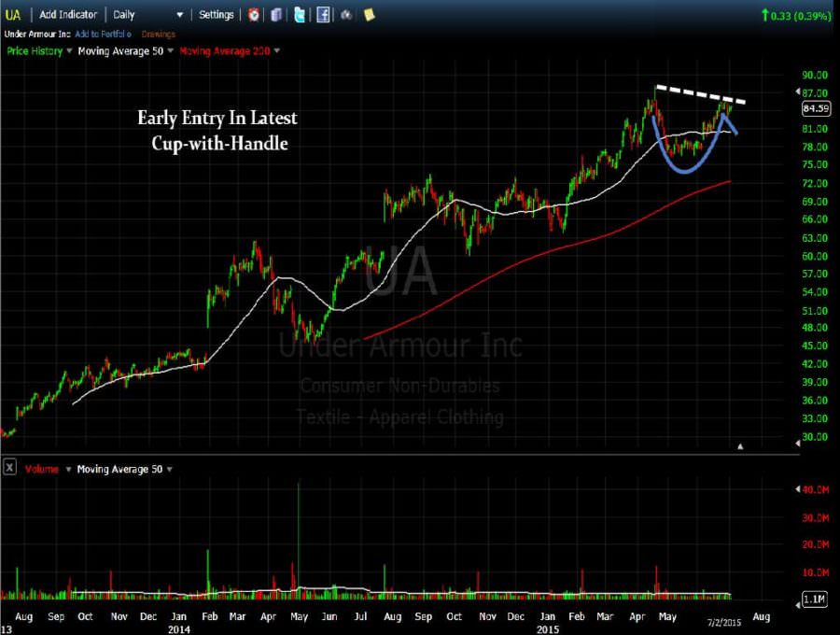
Task: Select the red Volume indicator label
Action: (41, 470)
